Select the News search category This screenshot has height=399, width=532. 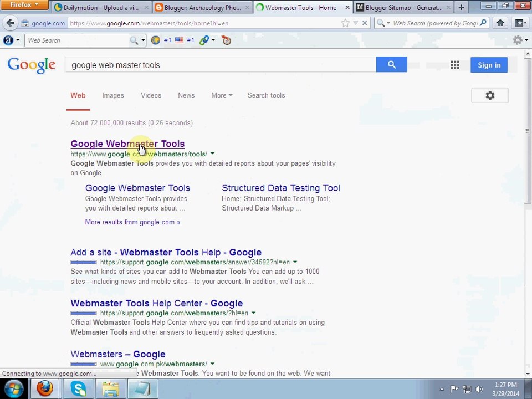click(x=186, y=95)
